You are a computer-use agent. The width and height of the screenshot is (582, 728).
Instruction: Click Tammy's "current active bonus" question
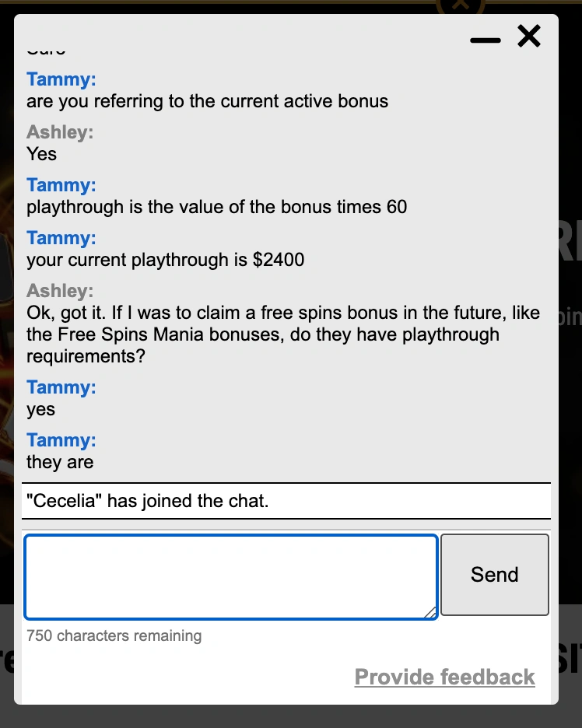pos(207,101)
